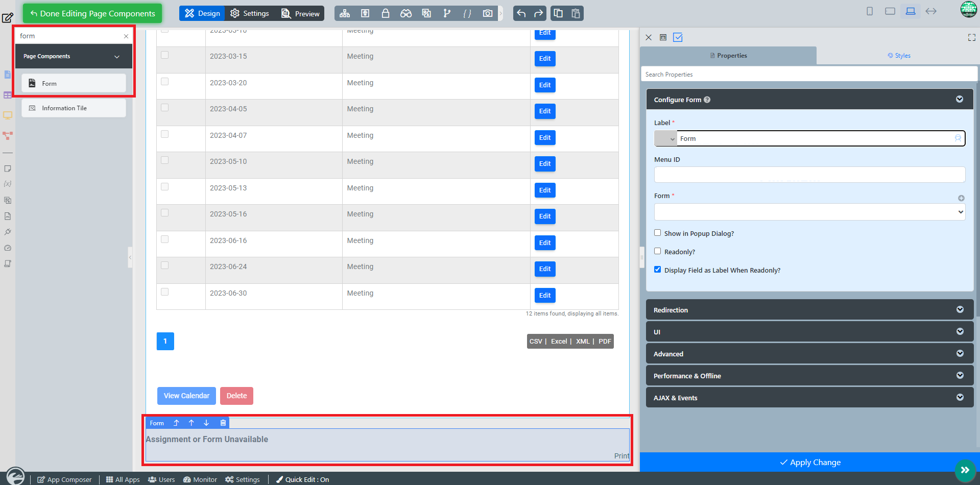
Task: Expand the Advanced section
Action: (809, 354)
